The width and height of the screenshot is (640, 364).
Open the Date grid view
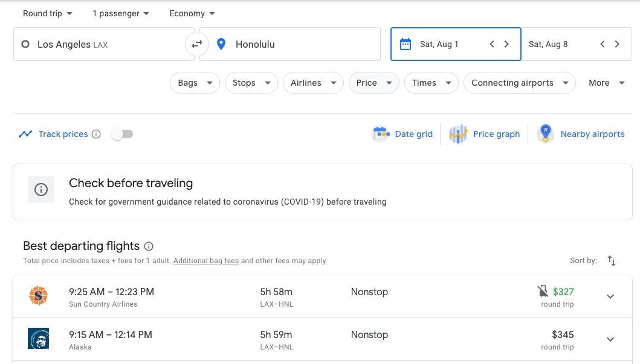pos(403,134)
